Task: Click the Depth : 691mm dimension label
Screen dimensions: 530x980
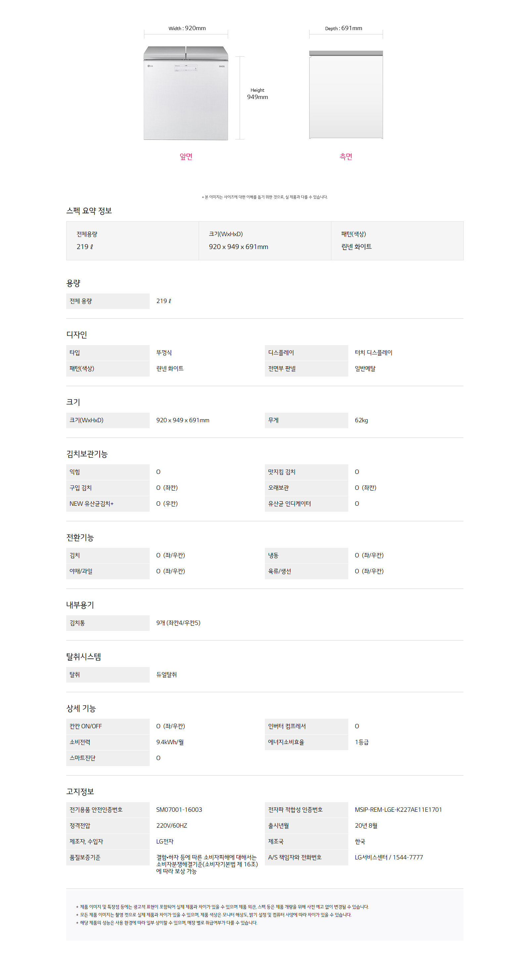Action: click(x=343, y=28)
